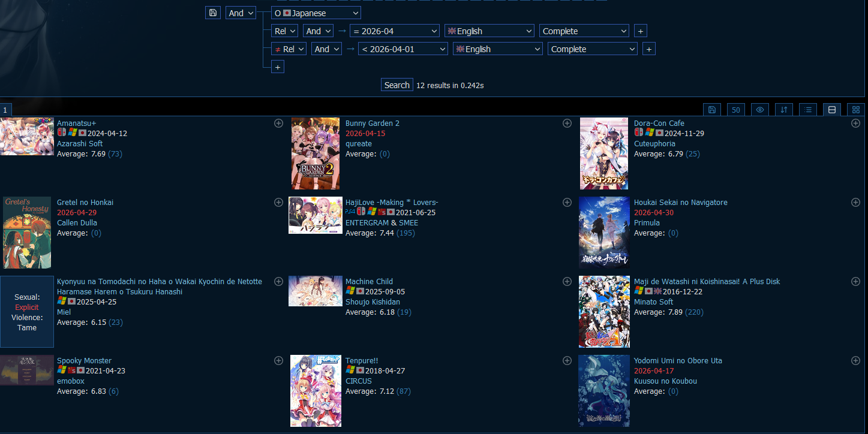The width and height of the screenshot is (868, 434).
Task: Reveal the Sexual: Explicit hidden cover
Action: [x=27, y=312]
